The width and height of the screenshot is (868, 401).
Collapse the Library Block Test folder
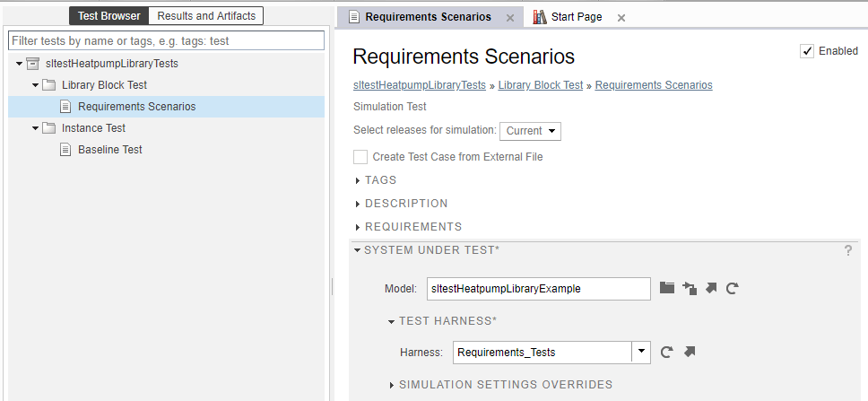pyautogui.click(x=35, y=85)
